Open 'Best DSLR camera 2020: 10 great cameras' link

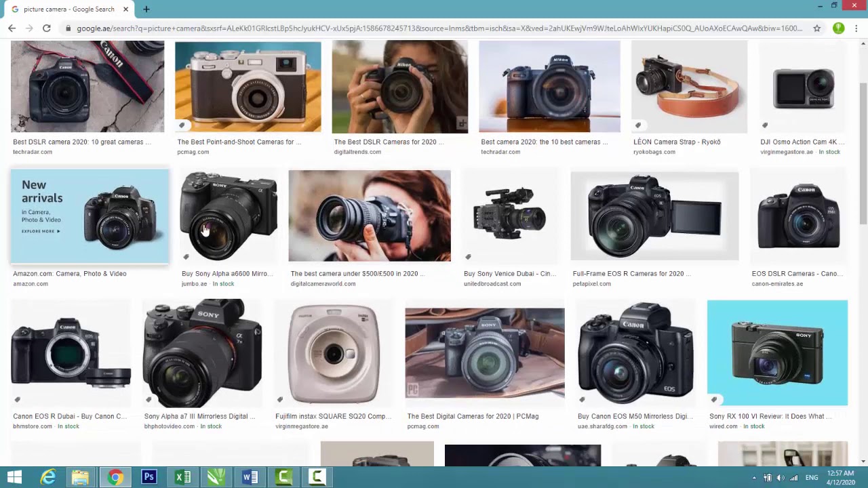(x=82, y=142)
